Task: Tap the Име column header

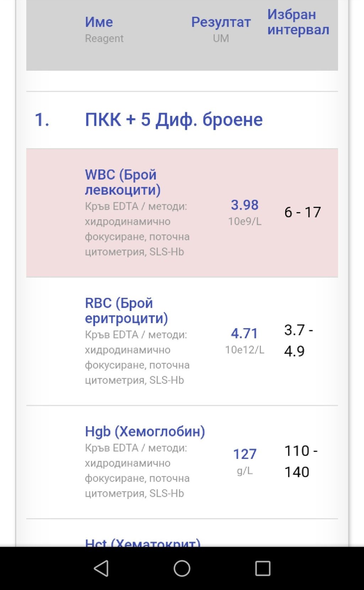Action: pos(99,22)
